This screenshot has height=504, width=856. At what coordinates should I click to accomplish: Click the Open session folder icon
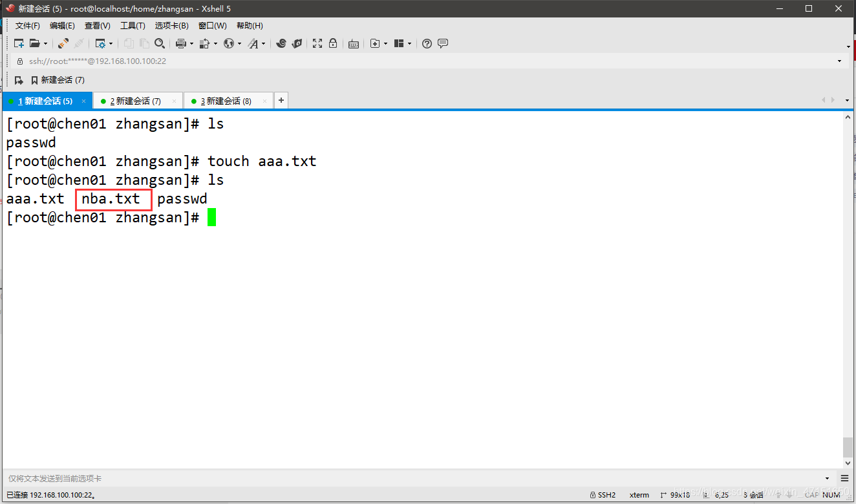click(x=34, y=43)
